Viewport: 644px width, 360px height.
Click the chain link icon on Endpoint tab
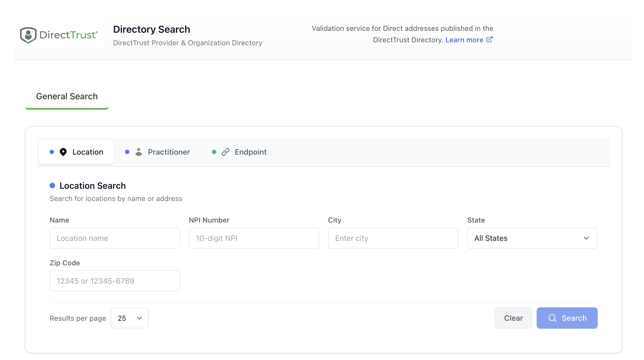(226, 152)
